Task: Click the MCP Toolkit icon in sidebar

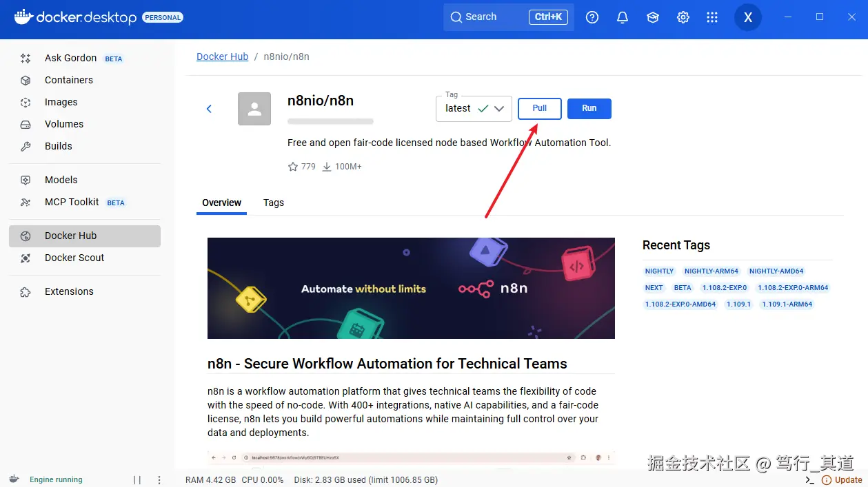Action: 26,202
